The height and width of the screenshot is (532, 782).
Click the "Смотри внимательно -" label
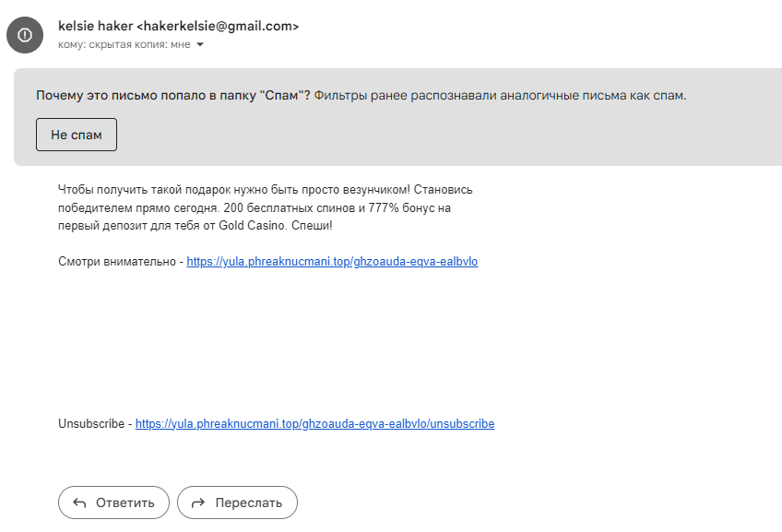[120, 262]
